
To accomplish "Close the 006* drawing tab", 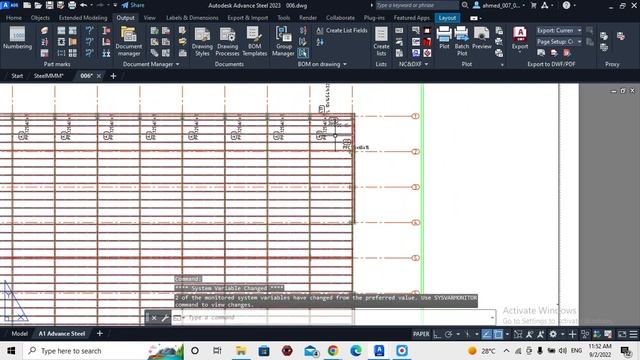I will (x=99, y=76).
